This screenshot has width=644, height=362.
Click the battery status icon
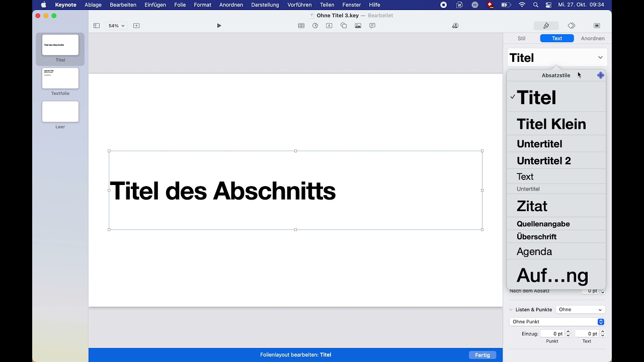click(x=506, y=5)
